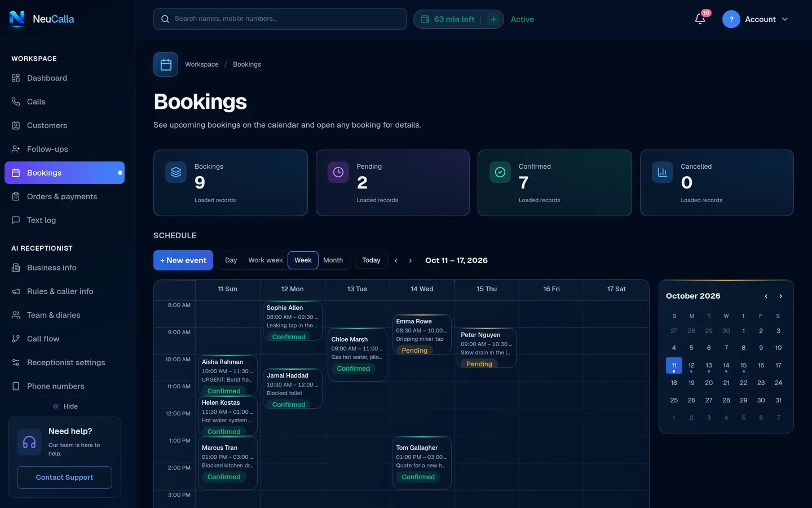Open Sophie Allen's booking
The image size is (812, 508).
tap(292, 321)
